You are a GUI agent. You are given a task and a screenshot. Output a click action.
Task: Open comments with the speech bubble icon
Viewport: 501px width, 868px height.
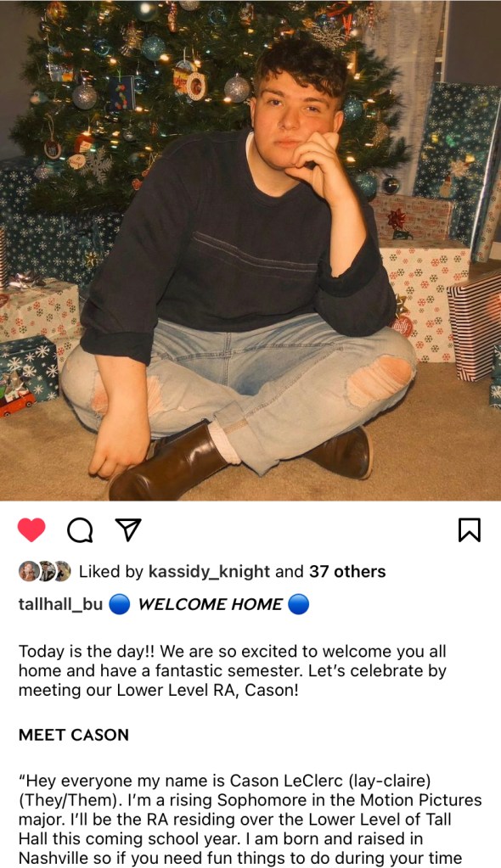80,530
